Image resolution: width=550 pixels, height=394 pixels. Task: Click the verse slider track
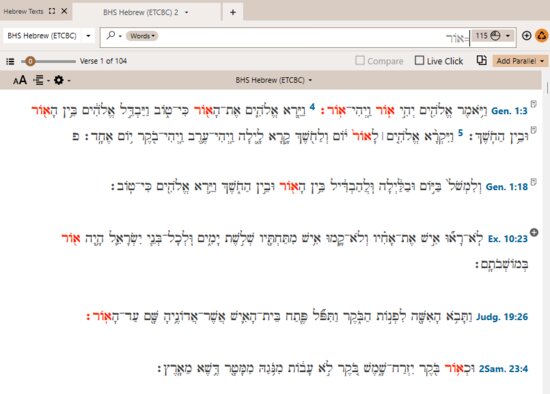tap(48, 61)
